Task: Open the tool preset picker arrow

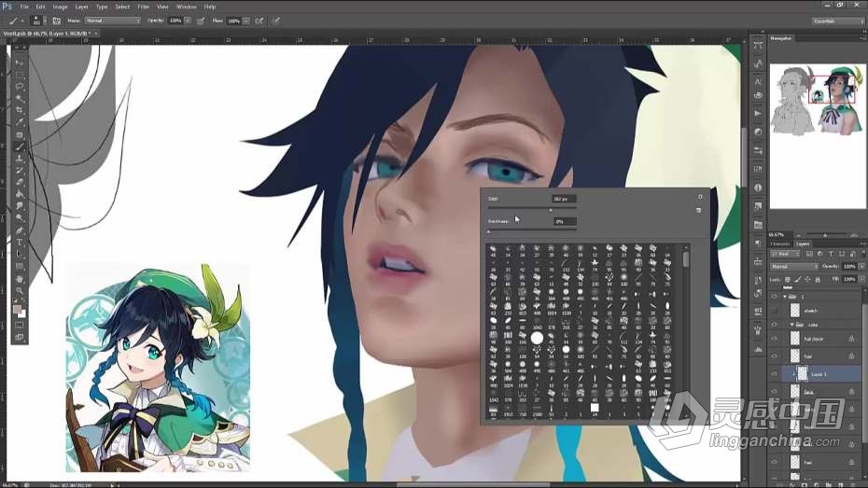Action: 22,21
